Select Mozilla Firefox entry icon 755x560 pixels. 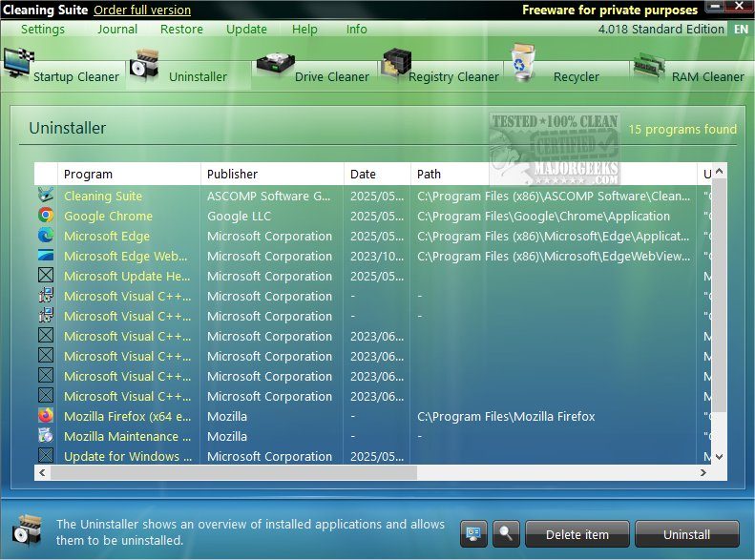(46, 416)
